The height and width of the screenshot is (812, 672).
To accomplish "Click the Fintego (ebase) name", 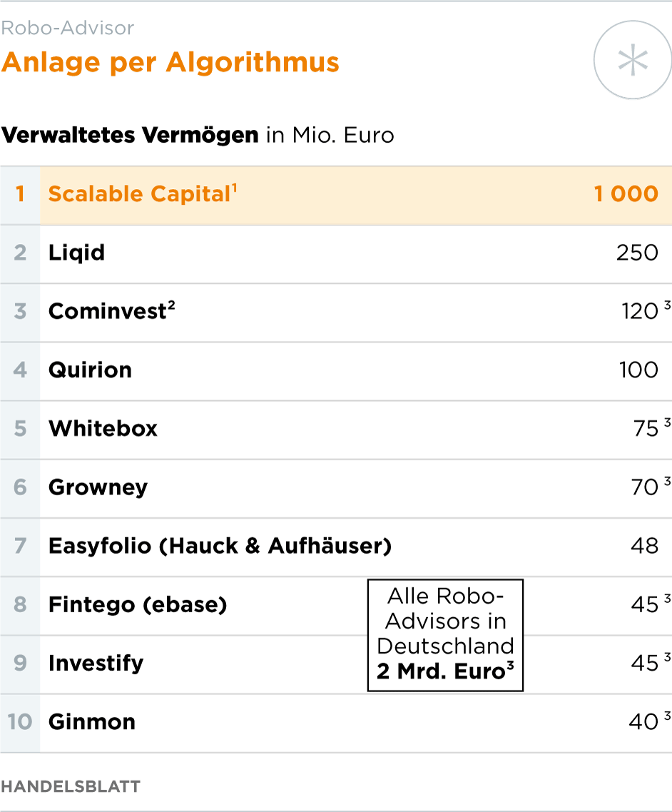I will click(x=137, y=604).
